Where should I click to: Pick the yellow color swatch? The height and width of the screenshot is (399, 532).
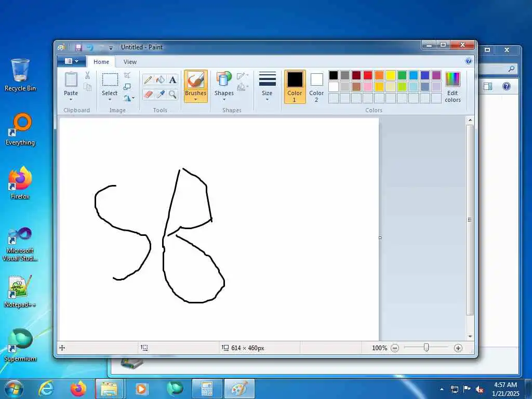[x=391, y=75]
